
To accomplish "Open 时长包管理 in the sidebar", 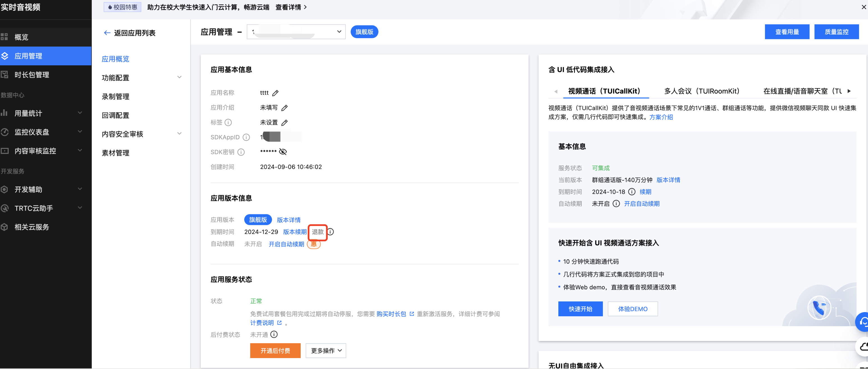I will [x=32, y=75].
